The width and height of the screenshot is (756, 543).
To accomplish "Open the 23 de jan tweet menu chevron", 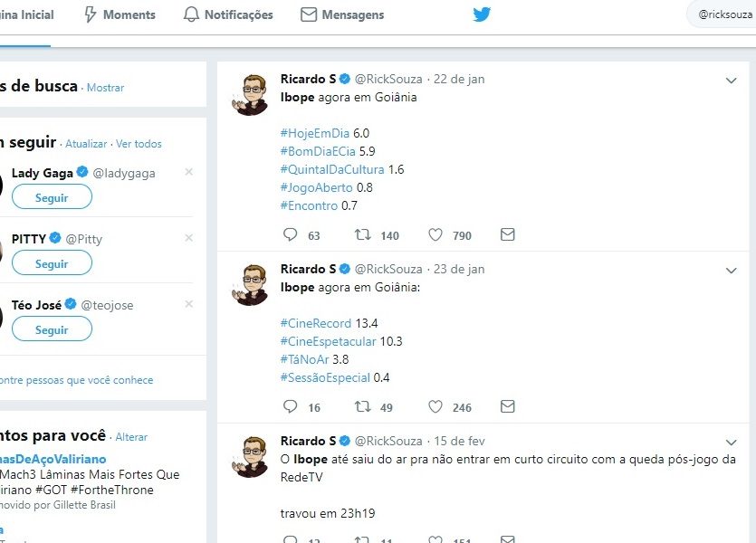I will tap(732, 271).
